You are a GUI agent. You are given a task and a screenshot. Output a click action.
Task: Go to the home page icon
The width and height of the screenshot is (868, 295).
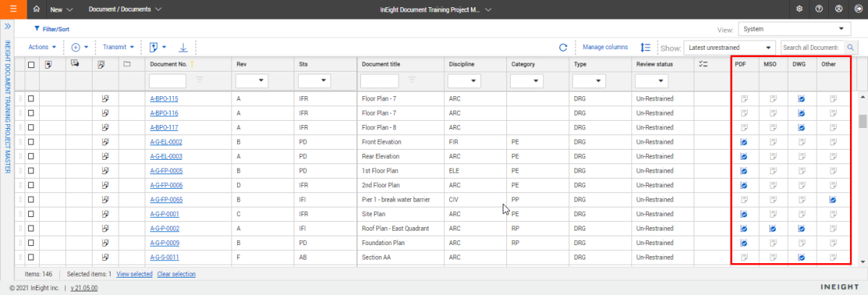(x=37, y=9)
